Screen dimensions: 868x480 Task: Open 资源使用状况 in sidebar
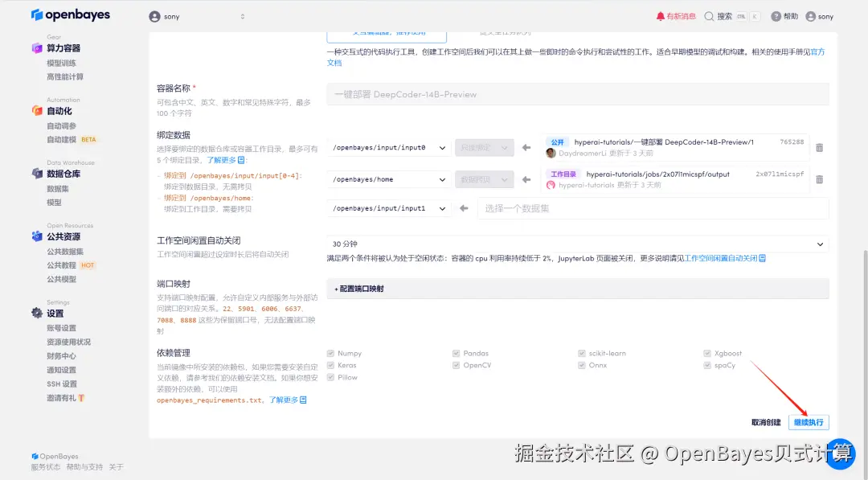pyautogui.click(x=68, y=343)
